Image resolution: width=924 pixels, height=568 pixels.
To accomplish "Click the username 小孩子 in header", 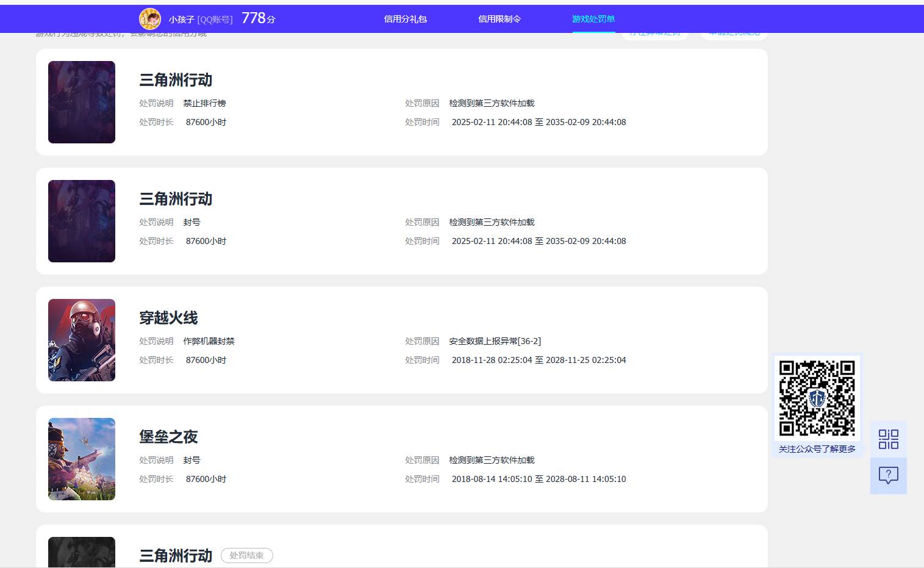I will 181,20.
